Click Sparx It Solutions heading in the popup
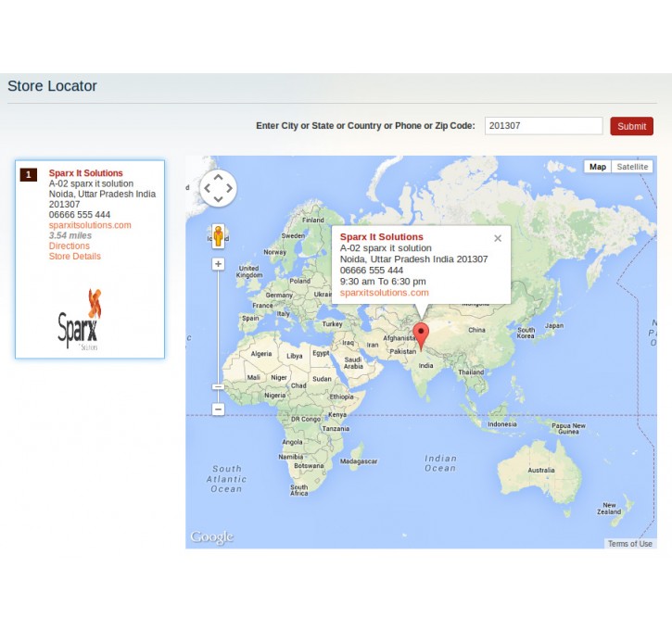672x630 pixels. tap(382, 237)
